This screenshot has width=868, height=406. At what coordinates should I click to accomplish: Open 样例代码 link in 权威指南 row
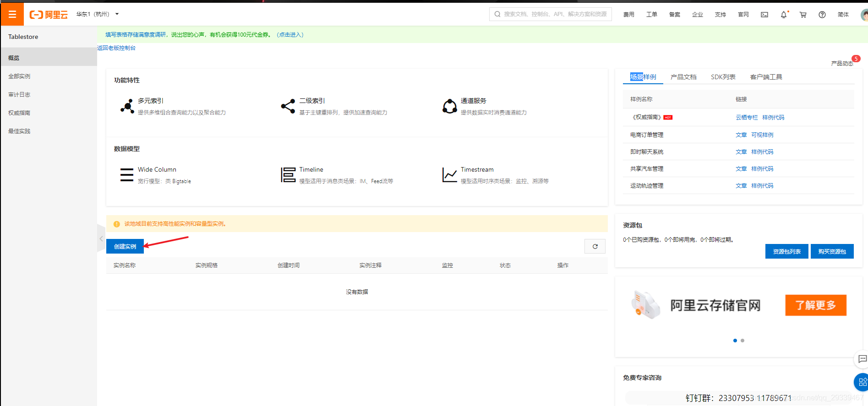click(773, 118)
